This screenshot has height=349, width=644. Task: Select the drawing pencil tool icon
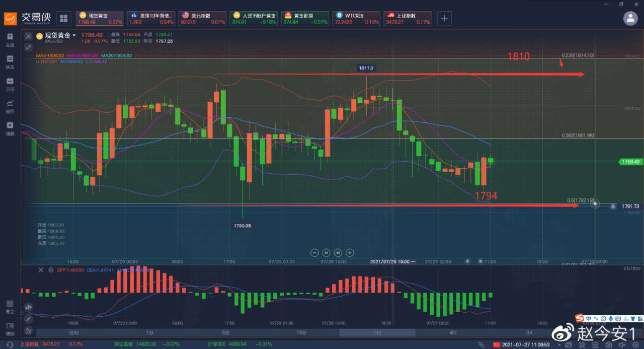28,318
